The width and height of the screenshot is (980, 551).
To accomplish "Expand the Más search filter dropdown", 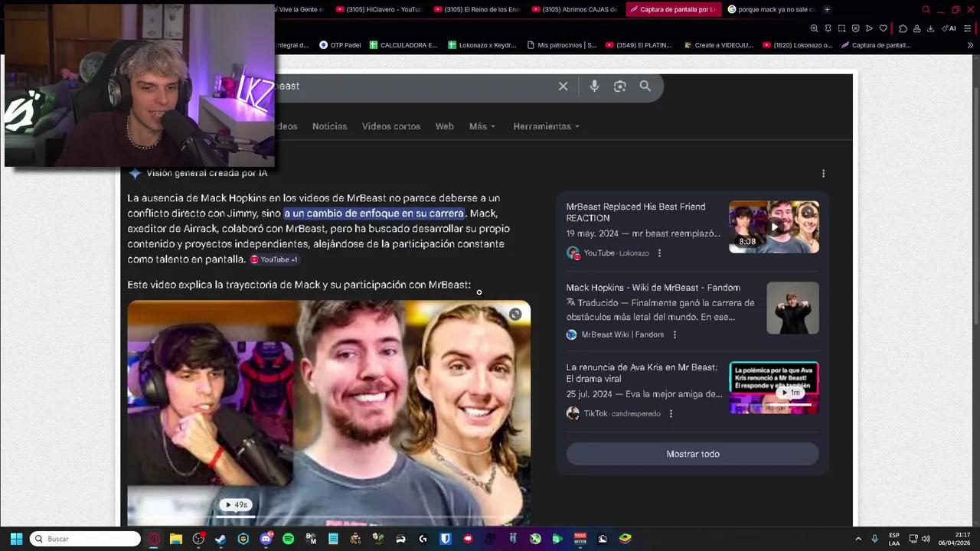I will (482, 126).
